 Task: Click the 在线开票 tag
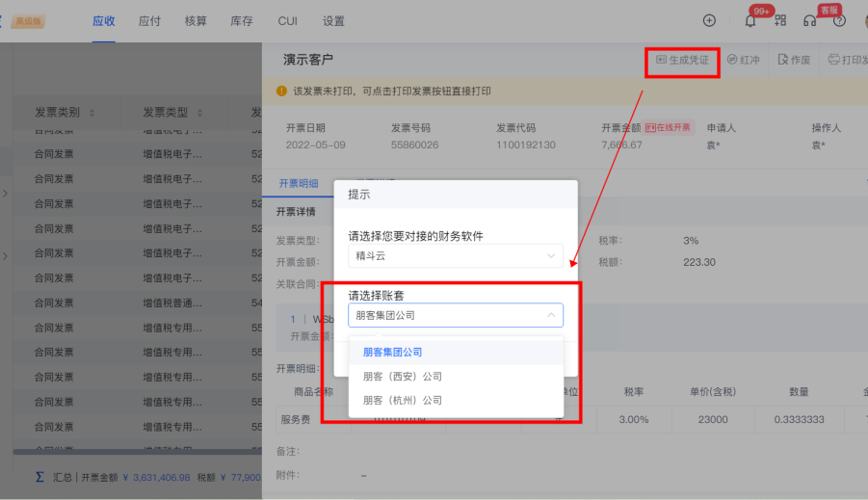coord(669,127)
